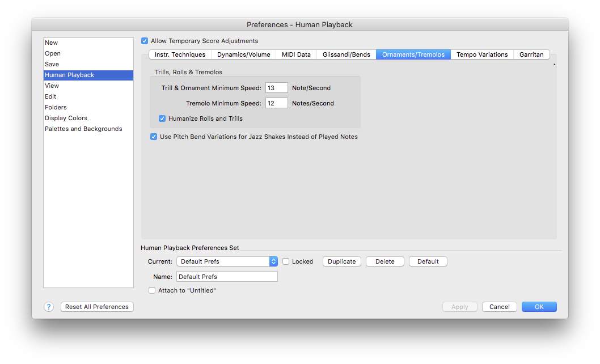Select Open in the preferences list
The image size is (600, 364).
coord(88,53)
